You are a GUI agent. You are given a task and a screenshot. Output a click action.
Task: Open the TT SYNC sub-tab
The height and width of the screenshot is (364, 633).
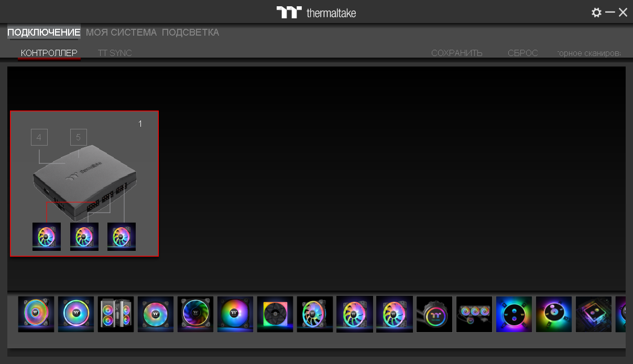point(115,53)
